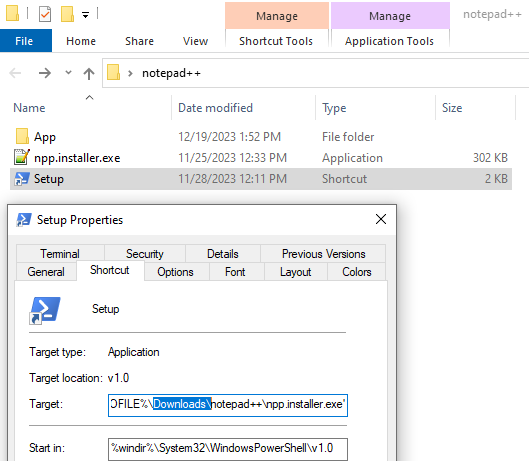Screen dimensions: 529x461
Task: Click the File folder type cell
Action: pyautogui.click(x=348, y=137)
